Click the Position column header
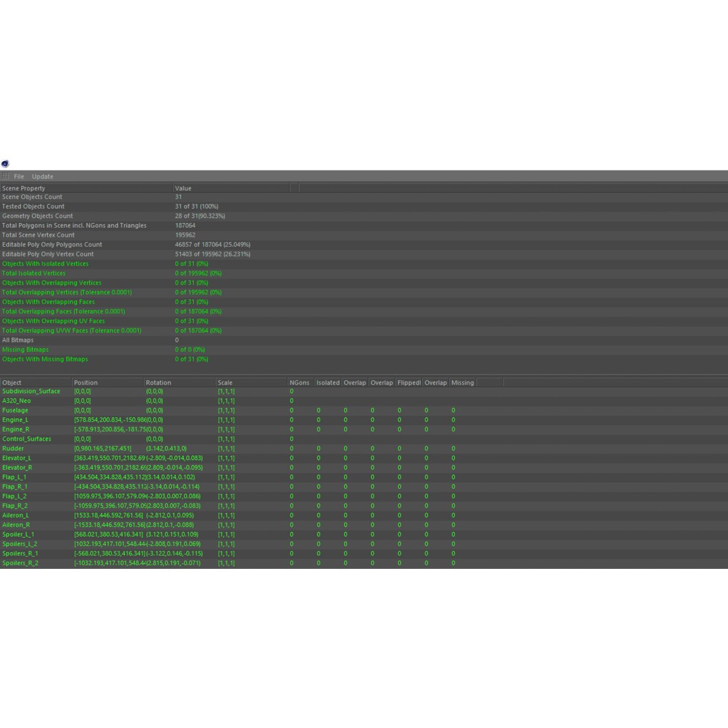 point(108,383)
